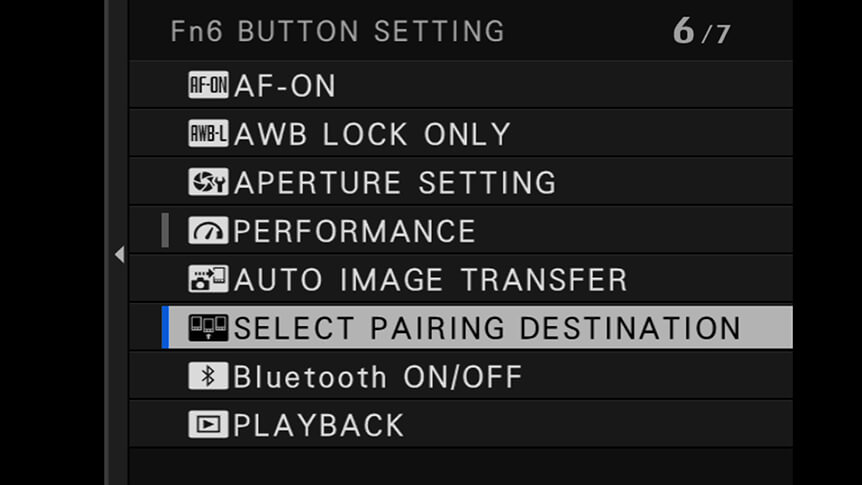
Task: Confirm SELECT PAIRING DESTINATION highlighted row
Action: pyautogui.click(x=477, y=328)
